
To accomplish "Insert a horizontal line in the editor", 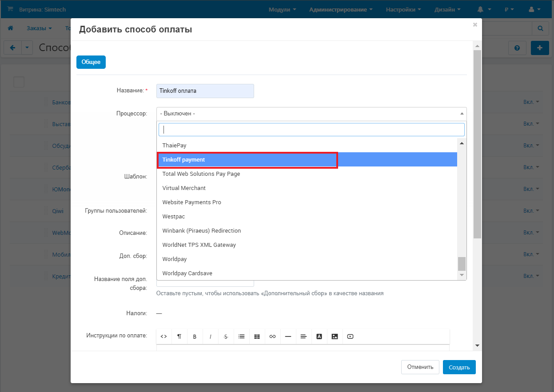I will (x=288, y=337).
